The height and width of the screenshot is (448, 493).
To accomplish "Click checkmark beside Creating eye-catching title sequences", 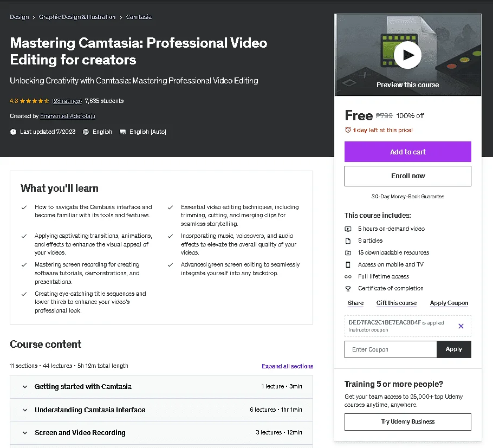I will tap(24, 294).
